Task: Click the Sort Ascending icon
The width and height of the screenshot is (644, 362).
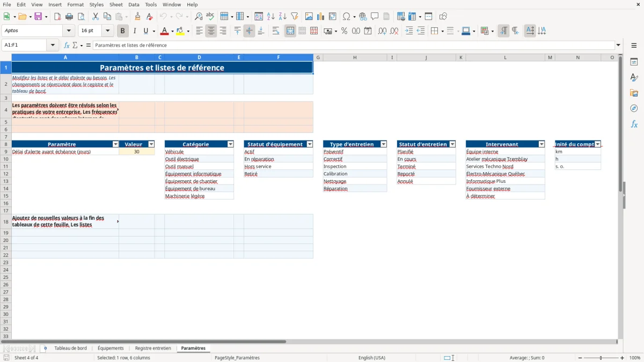Action: (271, 17)
